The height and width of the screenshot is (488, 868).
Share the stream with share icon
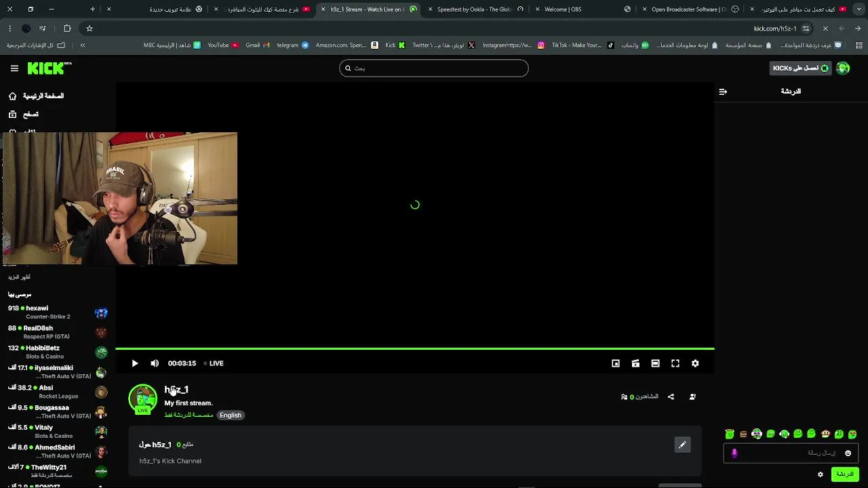coord(671,396)
